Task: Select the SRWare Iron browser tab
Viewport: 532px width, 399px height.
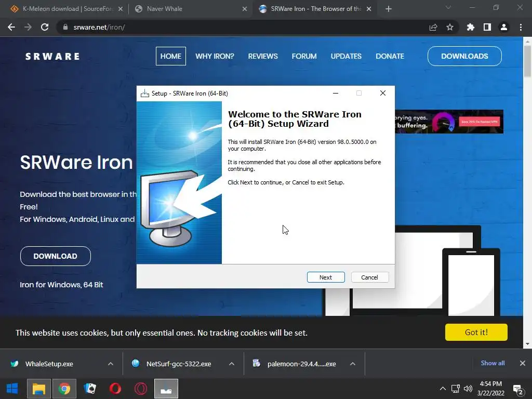Action: coord(315,9)
